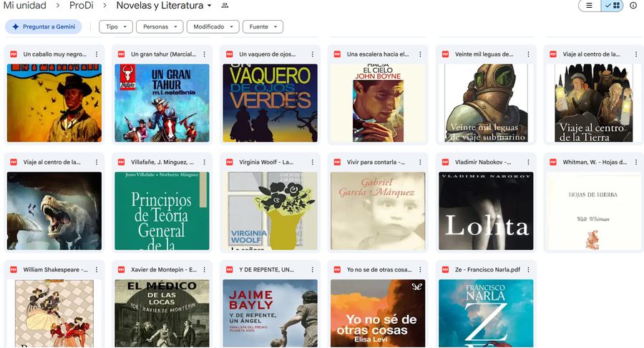Viewport: 644px width, 348px height.
Task: Select file title William Shakespeare
Action: click(x=55, y=269)
